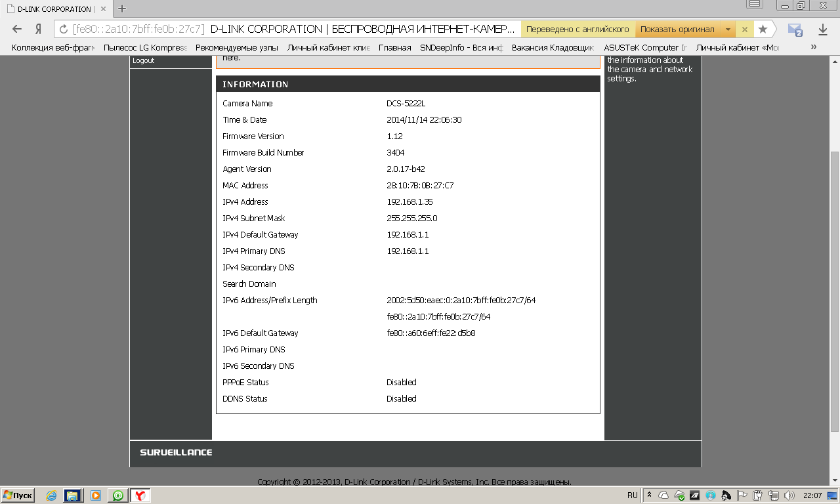
Task: Open a new browser tab
Action: point(121,9)
